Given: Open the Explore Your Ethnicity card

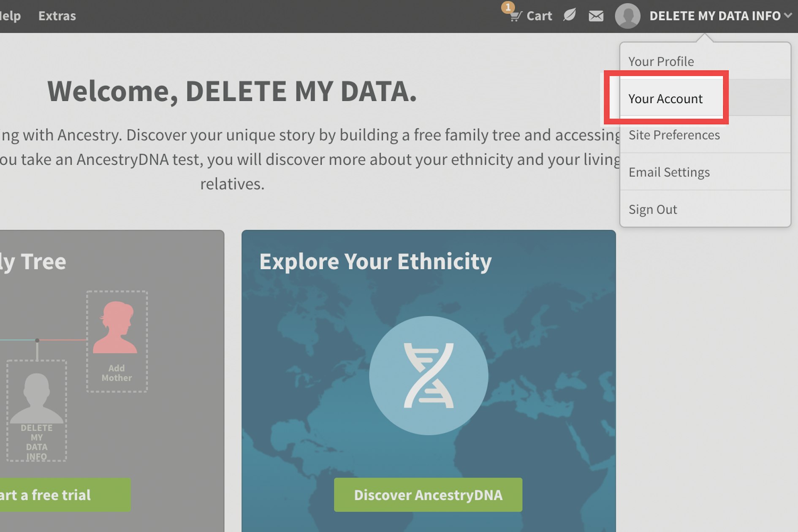Looking at the screenshot, I should 375,261.
